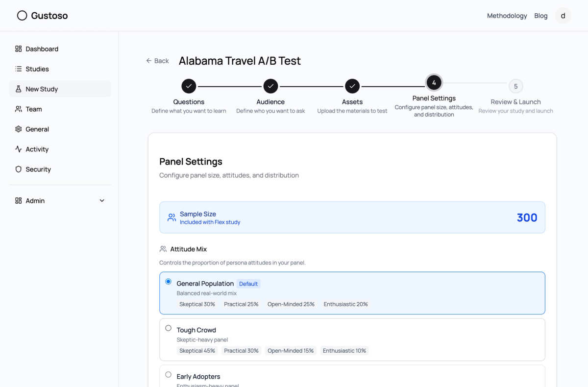The height and width of the screenshot is (387, 588).
Task: Click the Sample Size 300 panel
Action: click(x=352, y=218)
